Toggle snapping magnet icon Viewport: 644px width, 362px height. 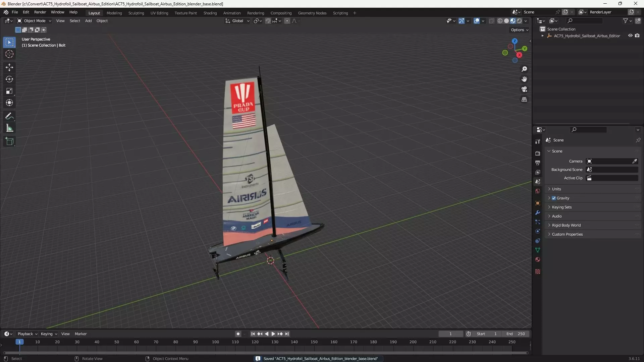tap(268, 21)
